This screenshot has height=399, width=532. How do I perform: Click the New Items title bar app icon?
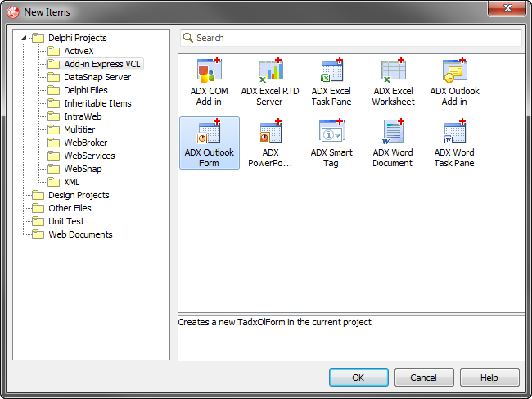(13, 12)
